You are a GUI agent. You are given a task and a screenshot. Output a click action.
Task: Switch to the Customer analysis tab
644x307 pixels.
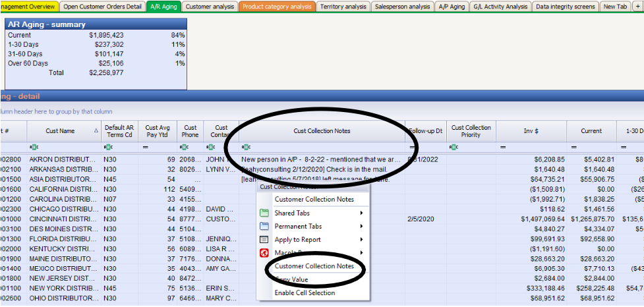pos(210,7)
